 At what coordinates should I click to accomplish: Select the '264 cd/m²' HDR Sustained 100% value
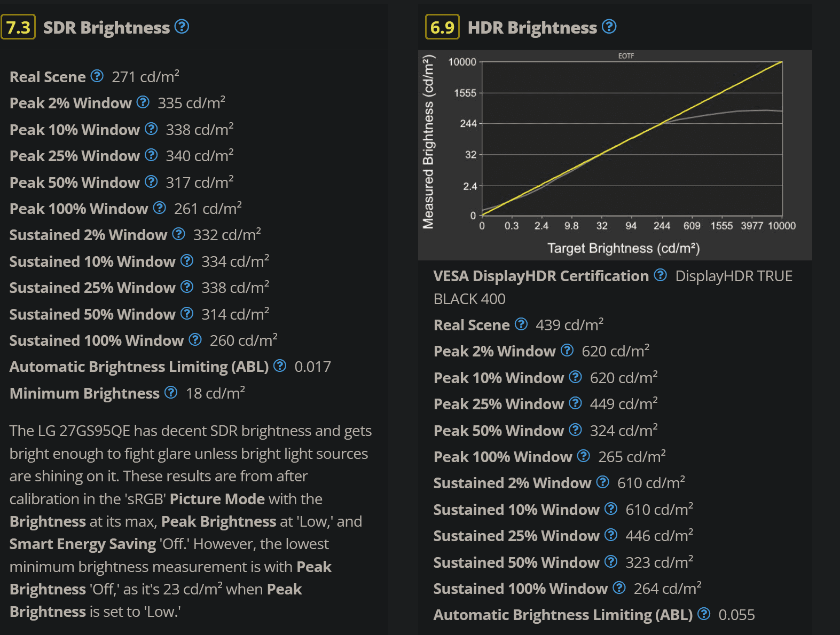pyautogui.click(x=668, y=589)
